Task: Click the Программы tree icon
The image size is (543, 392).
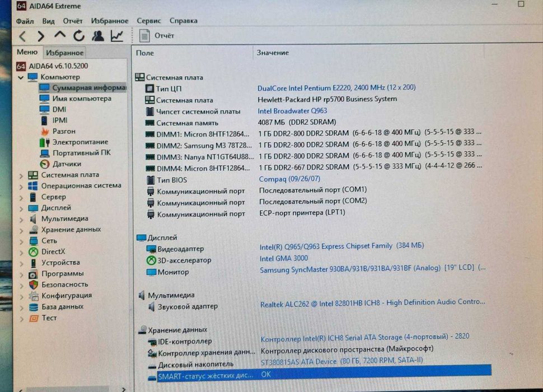Action: [x=33, y=274]
